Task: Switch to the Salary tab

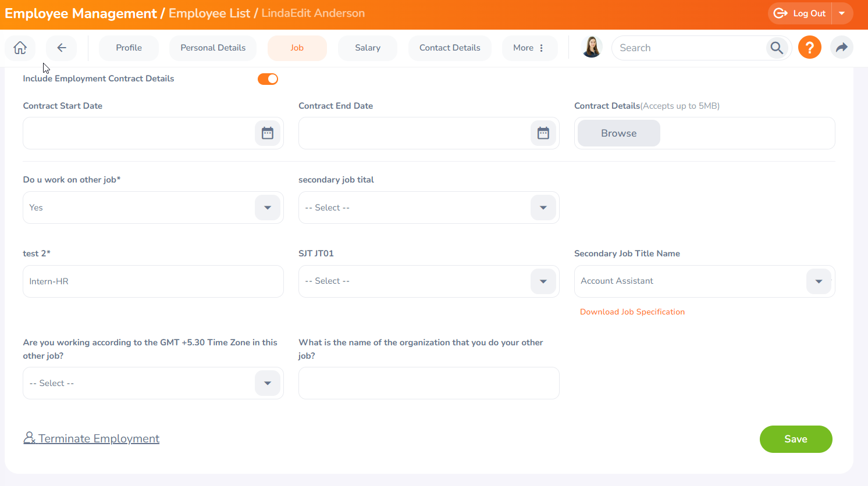Action: coord(367,48)
